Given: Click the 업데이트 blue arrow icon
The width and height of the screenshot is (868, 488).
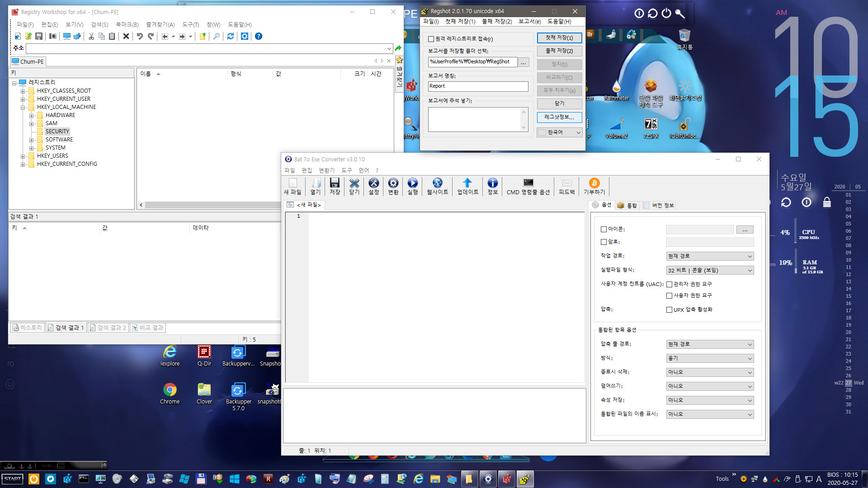Looking at the screenshot, I should point(467,186).
